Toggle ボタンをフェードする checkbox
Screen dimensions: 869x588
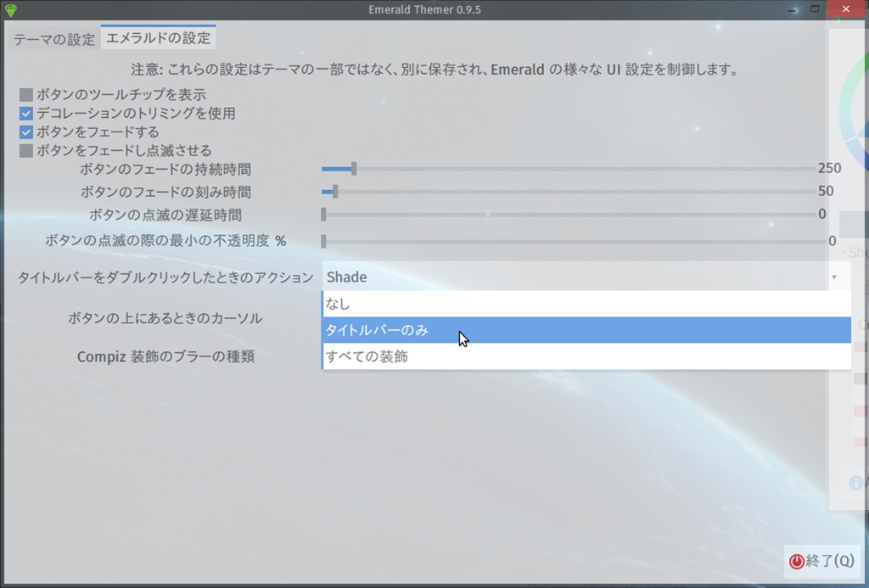click(x=26, y=132)
